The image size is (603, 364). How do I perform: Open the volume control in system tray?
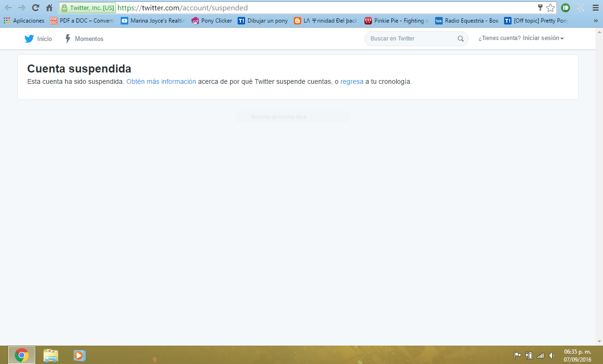[x=552, y=356]
